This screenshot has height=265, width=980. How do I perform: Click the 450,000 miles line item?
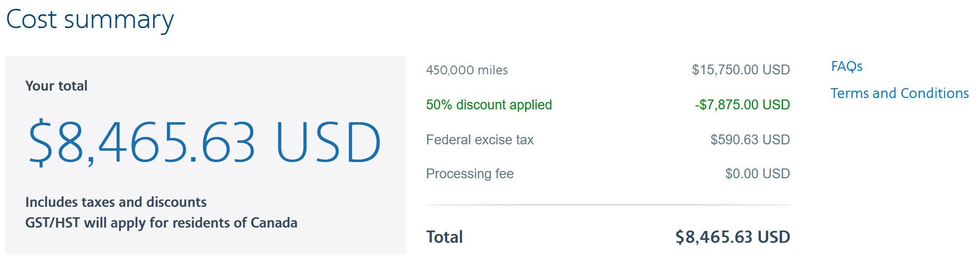pyautogui.click(x=467, y=70)
